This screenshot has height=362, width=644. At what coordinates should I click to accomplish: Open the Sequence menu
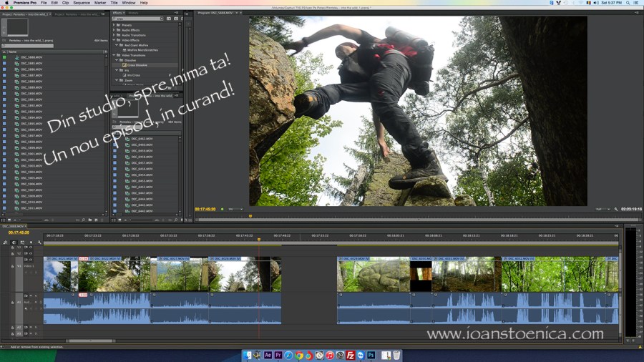[82, 3]
